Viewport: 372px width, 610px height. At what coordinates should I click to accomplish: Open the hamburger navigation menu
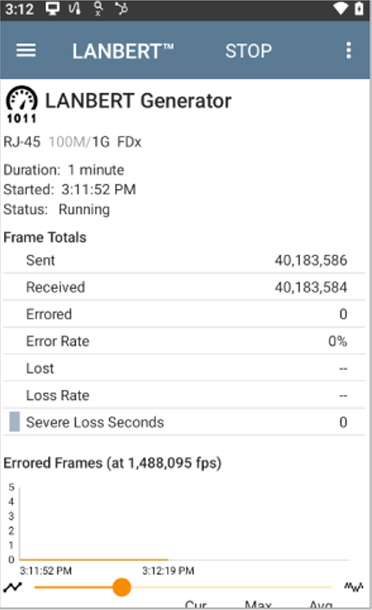point(26,51)
